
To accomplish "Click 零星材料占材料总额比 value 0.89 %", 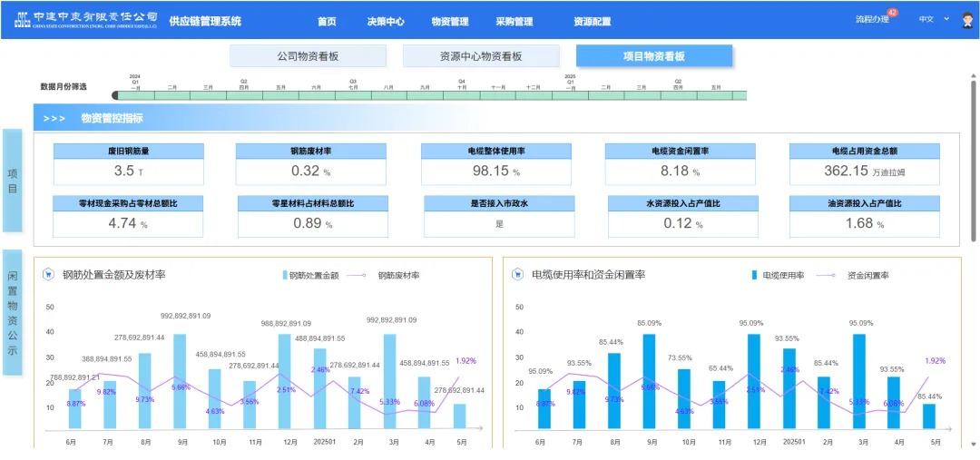I will click(313, 224).
